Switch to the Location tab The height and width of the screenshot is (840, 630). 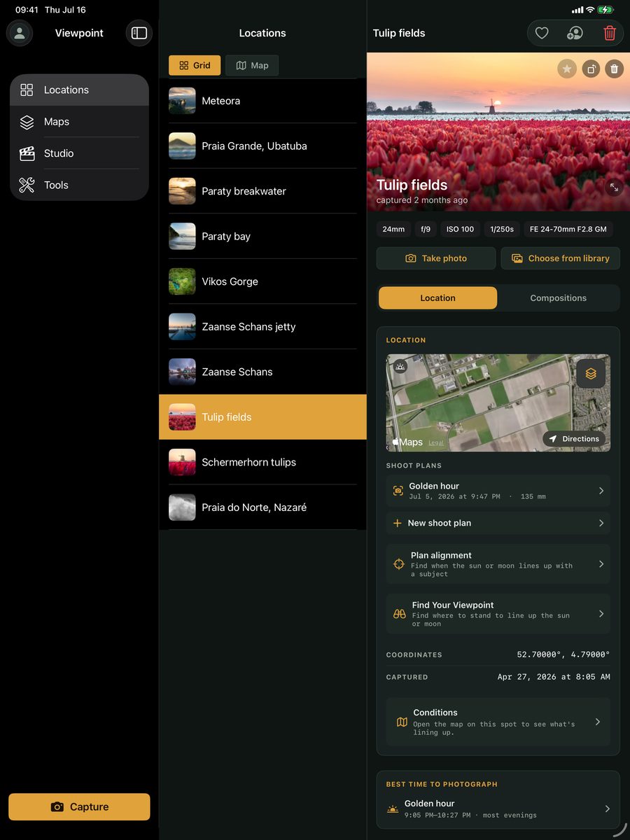click(x=437, y=297)
